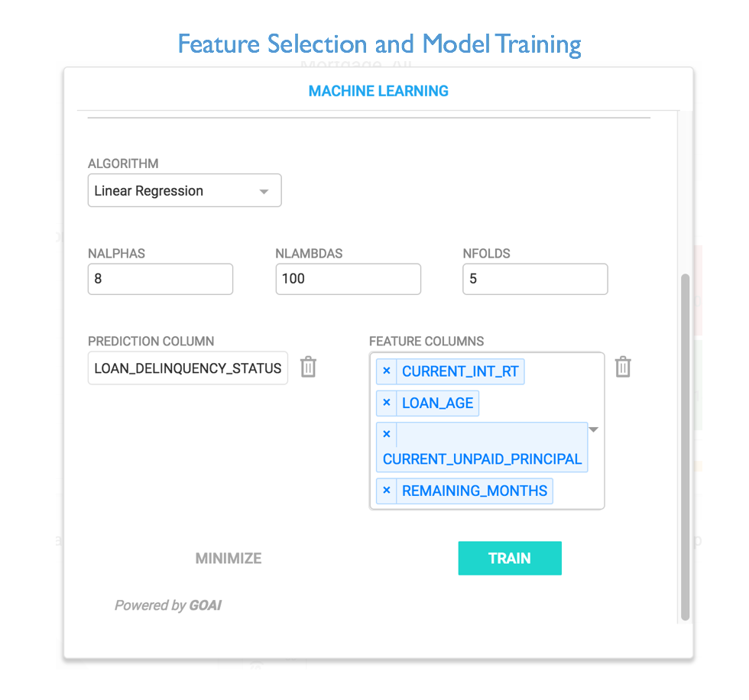Focus the NFOLDS input field
Viewport: 749px width, 700px height.
(x=535, y=279)
